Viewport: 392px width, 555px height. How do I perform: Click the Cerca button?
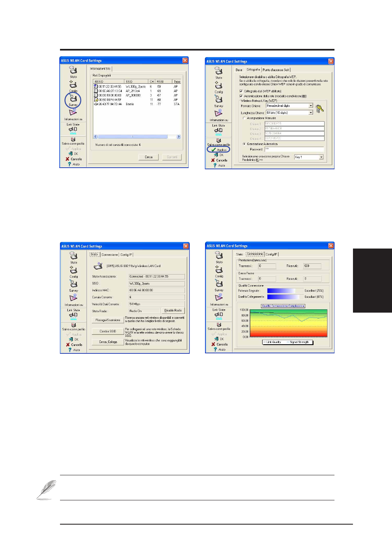point(149,157)
